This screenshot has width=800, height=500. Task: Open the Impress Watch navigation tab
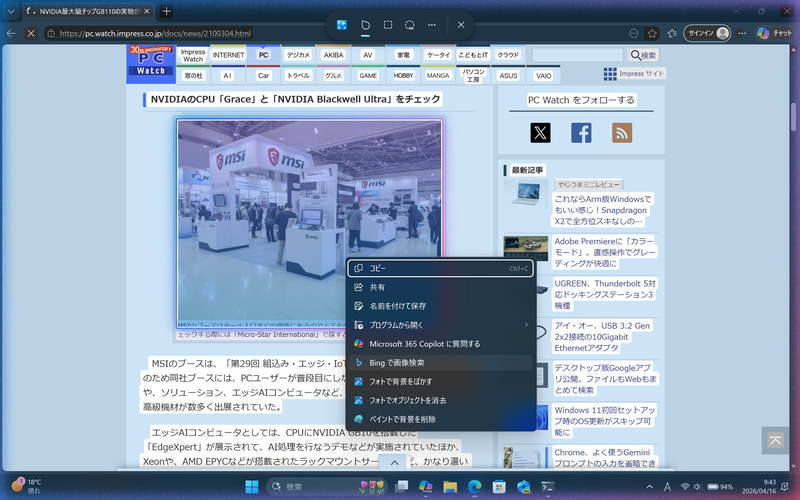pyautogui.click(x=193, y=55)
